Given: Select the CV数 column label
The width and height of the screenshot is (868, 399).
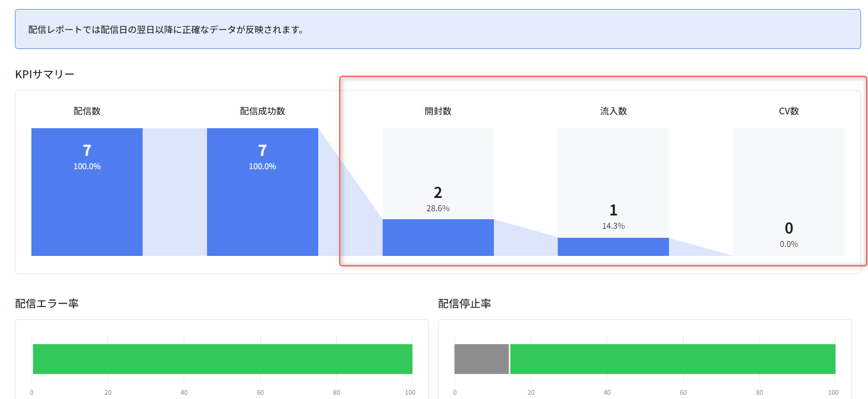Looking at the screenshot, I should tap(789, 111).
